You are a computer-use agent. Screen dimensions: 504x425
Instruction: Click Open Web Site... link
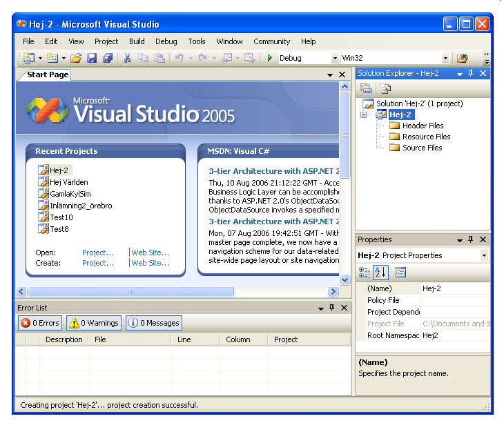coord(150,253)
